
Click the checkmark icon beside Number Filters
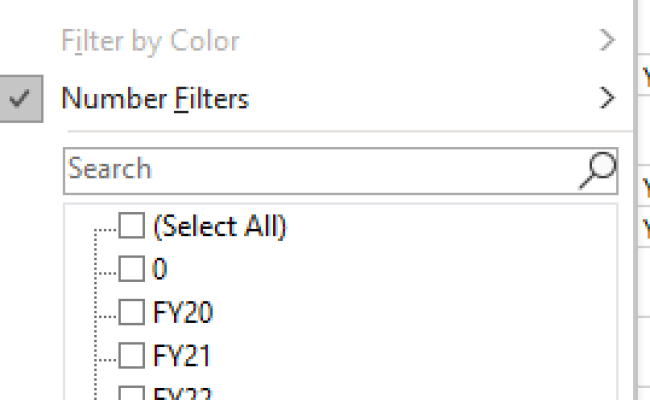pos(21,99)
